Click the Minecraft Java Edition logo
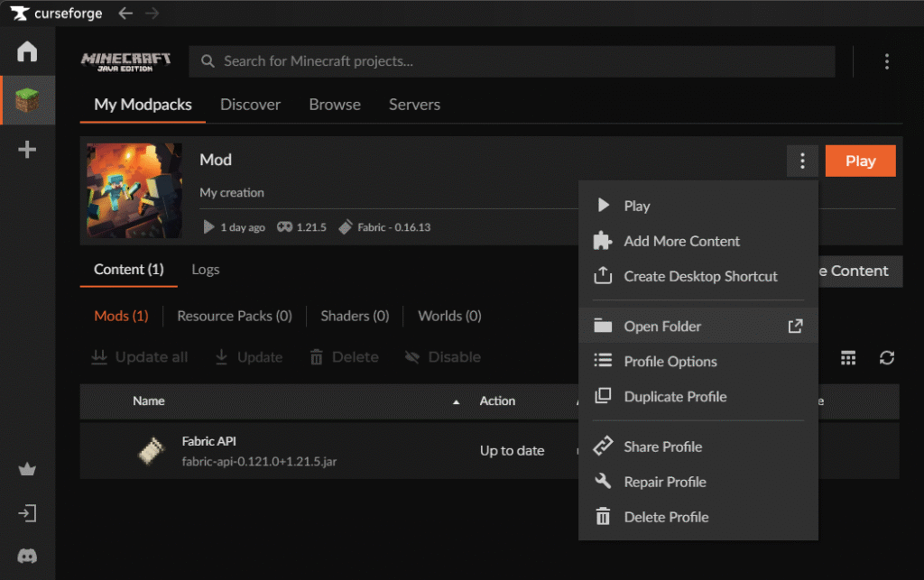This screenshot has height=580, width=924. 125,61
